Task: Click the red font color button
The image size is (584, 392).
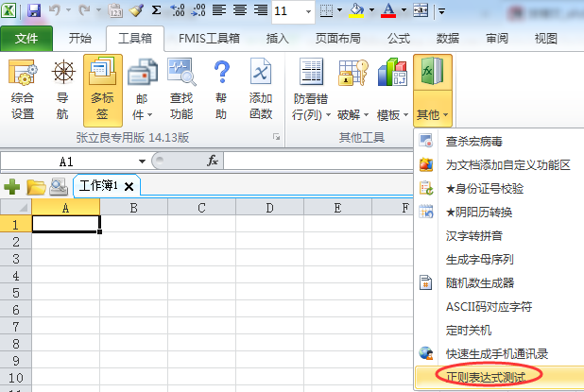Action: (389, 11)
